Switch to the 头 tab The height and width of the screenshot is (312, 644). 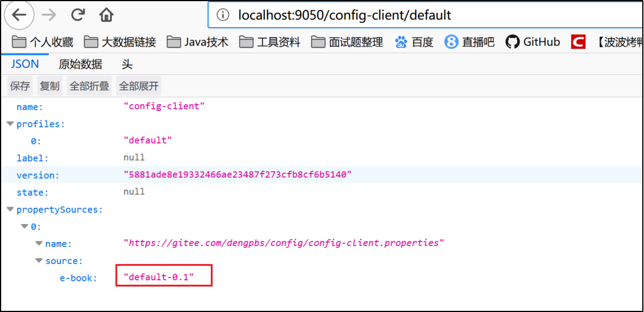[127, 64]
